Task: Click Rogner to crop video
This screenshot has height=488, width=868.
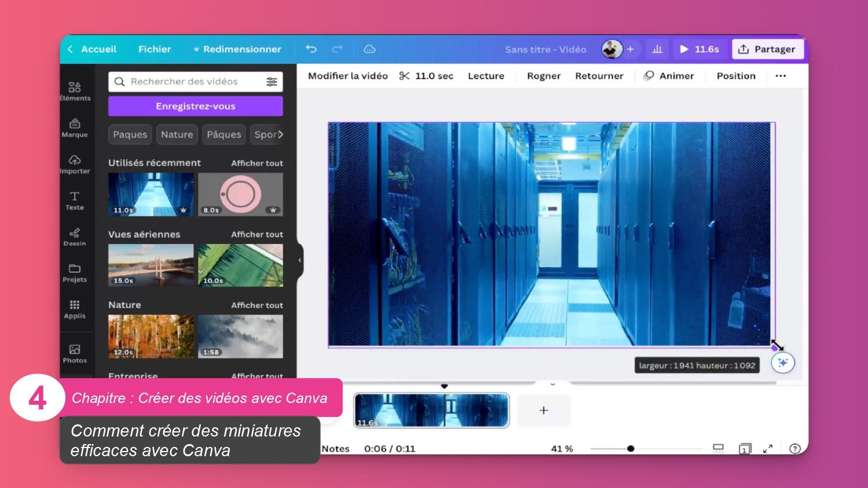Action: [x=544, y=76]
